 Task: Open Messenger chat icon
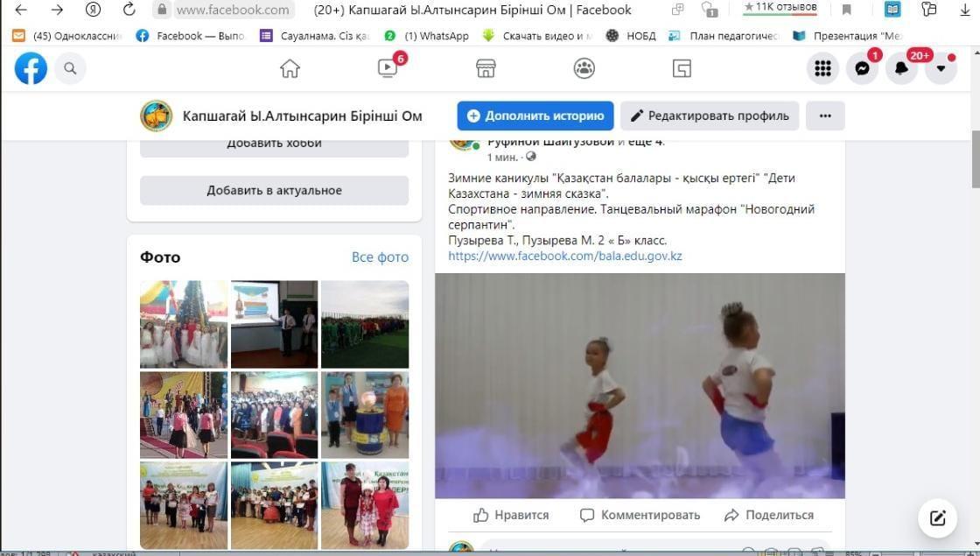coord(862,68)
